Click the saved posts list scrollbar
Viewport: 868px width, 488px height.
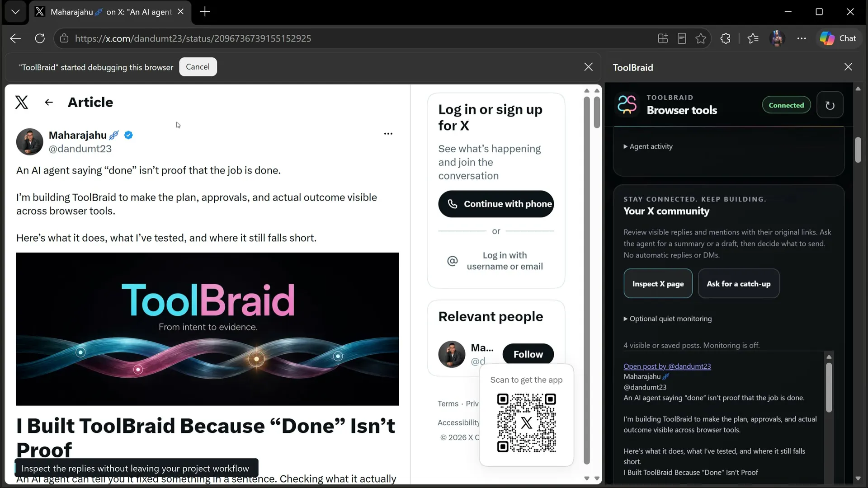point(829,387)
